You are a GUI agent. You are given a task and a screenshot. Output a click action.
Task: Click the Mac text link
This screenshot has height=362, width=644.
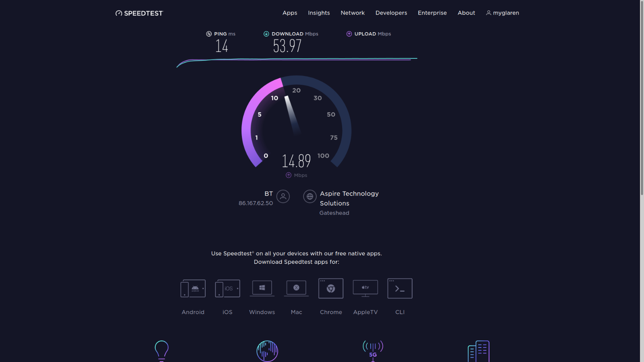(296, 312)
